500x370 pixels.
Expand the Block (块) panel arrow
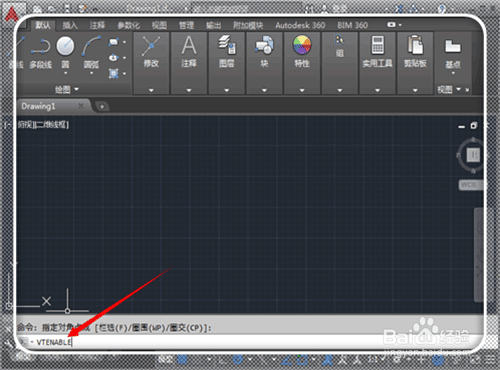264,90
